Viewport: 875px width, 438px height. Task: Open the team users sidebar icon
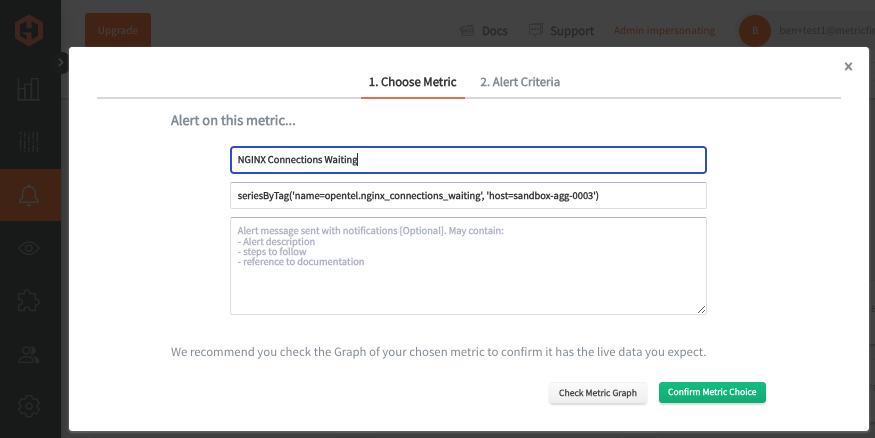point(28,355)
